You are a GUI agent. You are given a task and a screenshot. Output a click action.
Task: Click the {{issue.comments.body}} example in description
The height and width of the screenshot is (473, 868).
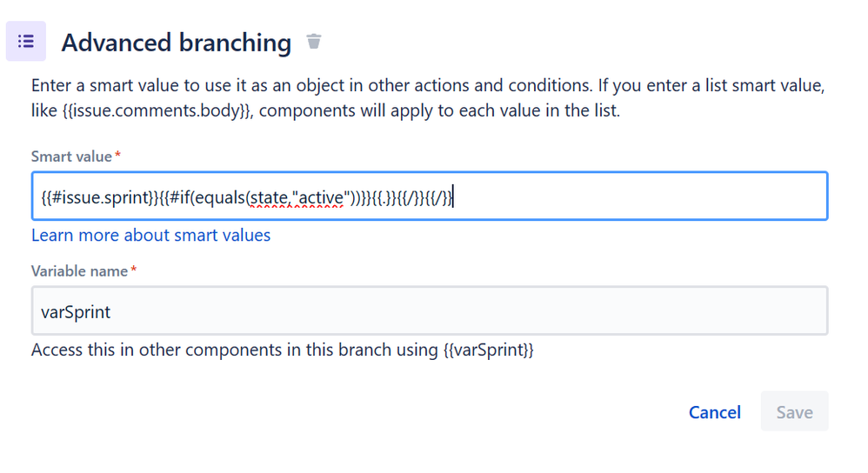157,110
